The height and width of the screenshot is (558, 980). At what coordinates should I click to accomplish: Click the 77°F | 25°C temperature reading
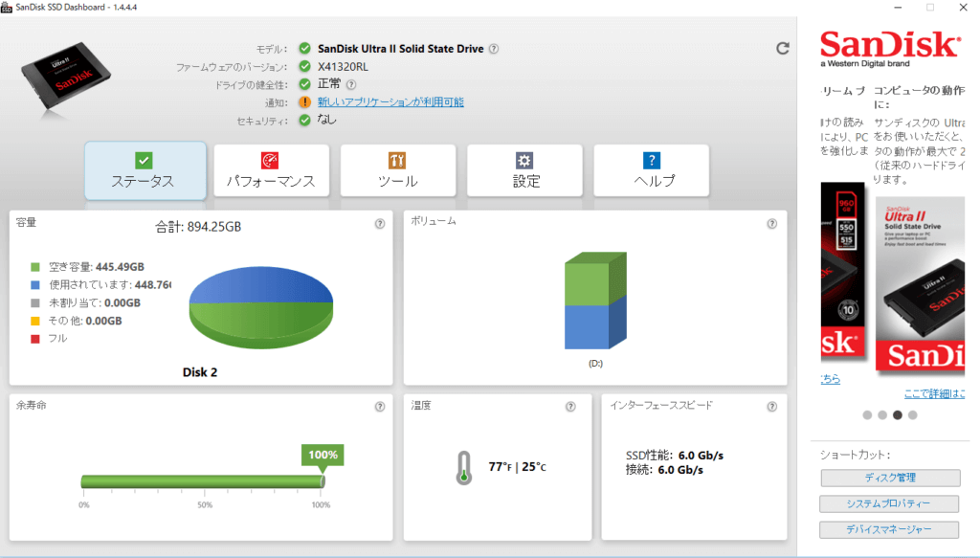[x=518, y=467]
